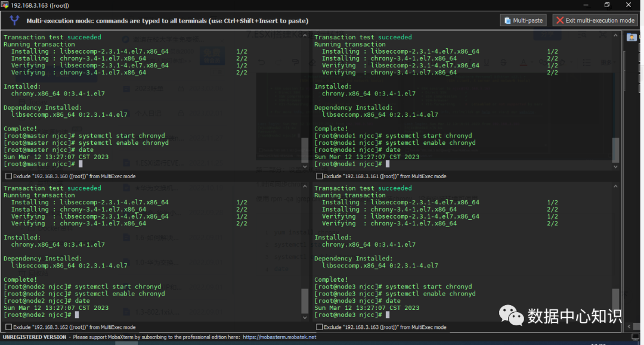Click the Multi-paste clipboard icon
This screenshot has width=644, height=345.
tap(507, 20)
